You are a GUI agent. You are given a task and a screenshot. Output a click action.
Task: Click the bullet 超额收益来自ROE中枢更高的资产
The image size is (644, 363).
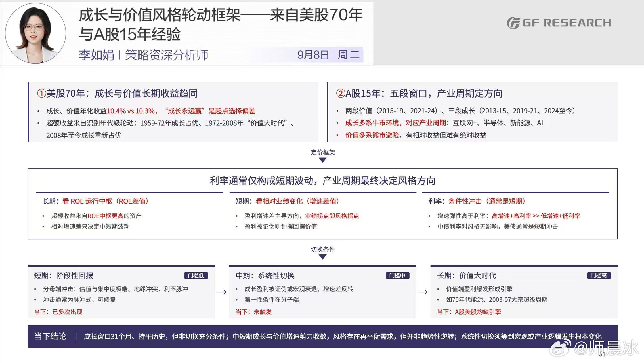[96, 216]
